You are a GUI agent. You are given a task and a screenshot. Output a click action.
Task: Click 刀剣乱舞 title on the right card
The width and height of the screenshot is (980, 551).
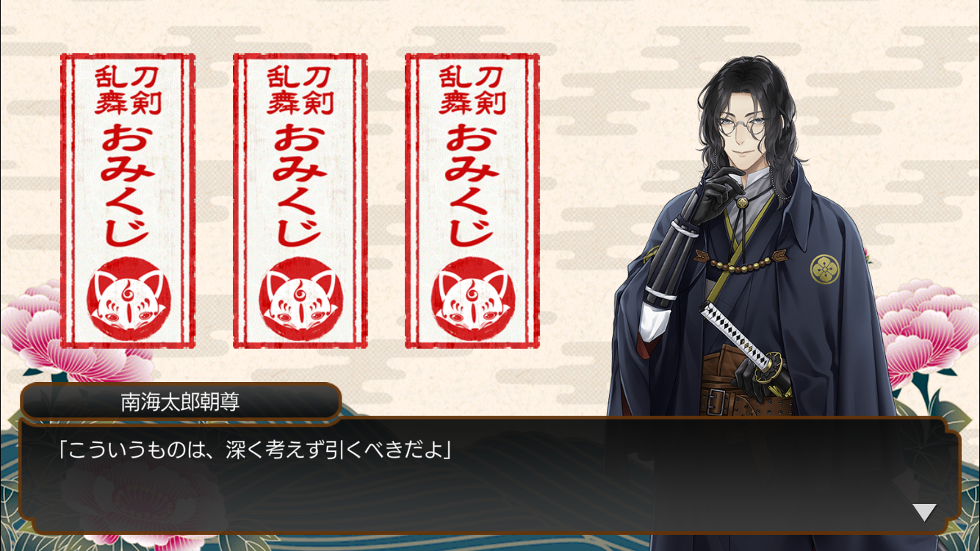[x=472, y=89]
